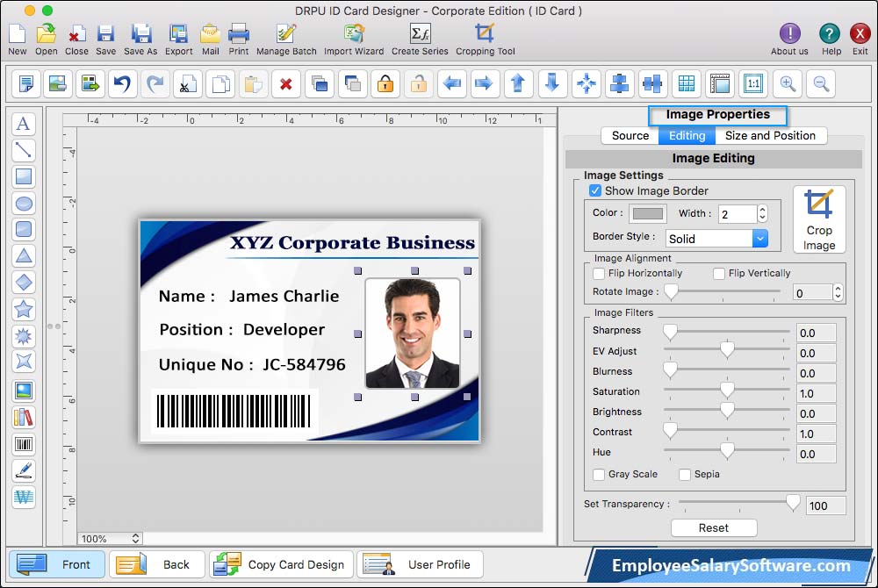Click the Cut scissors icon
This screenshot has height=588, width=878.
click(188, 84)
